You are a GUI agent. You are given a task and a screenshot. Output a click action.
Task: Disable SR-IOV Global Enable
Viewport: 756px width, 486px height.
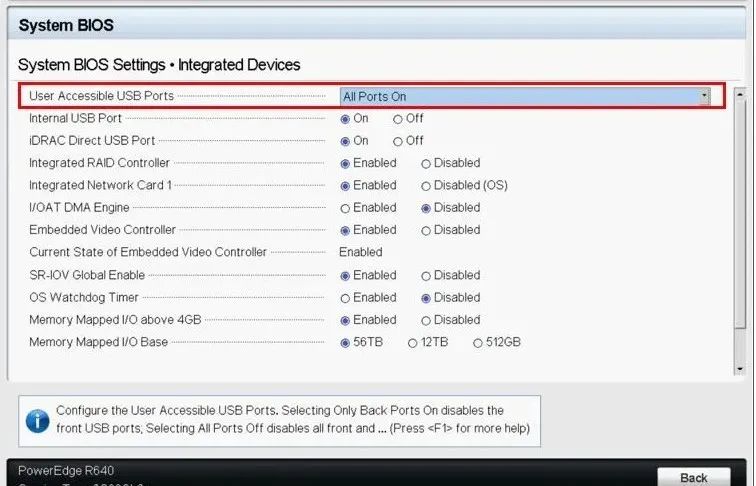pos(426,275)
